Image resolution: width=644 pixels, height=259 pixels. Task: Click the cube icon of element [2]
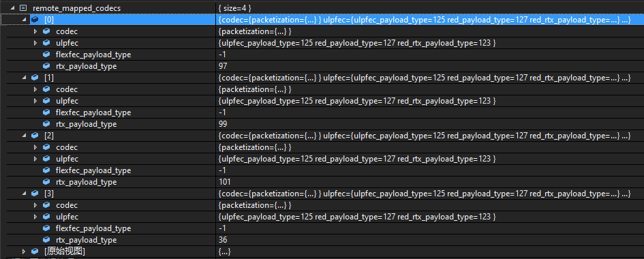[x=35, y=135]
